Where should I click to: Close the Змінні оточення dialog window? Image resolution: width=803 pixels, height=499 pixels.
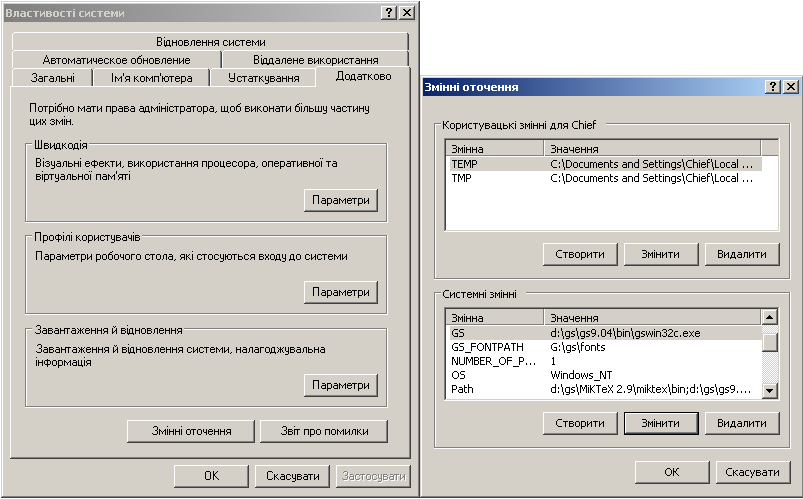(789, 87)
